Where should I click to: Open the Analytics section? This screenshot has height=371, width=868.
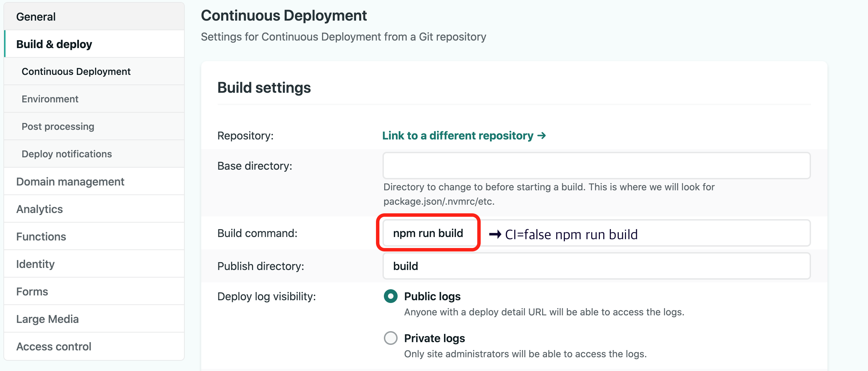(39, 209)
